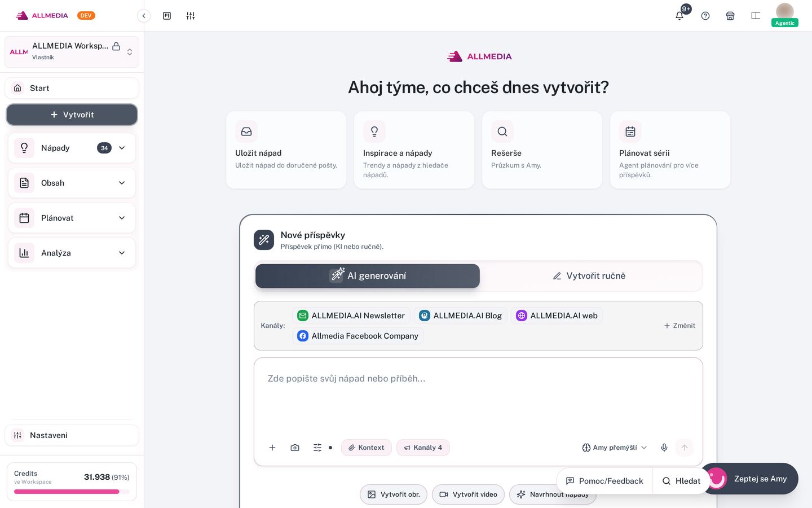812x508 pixels.
Task: Go to Start in the sidebar
Action: (72, 88)
